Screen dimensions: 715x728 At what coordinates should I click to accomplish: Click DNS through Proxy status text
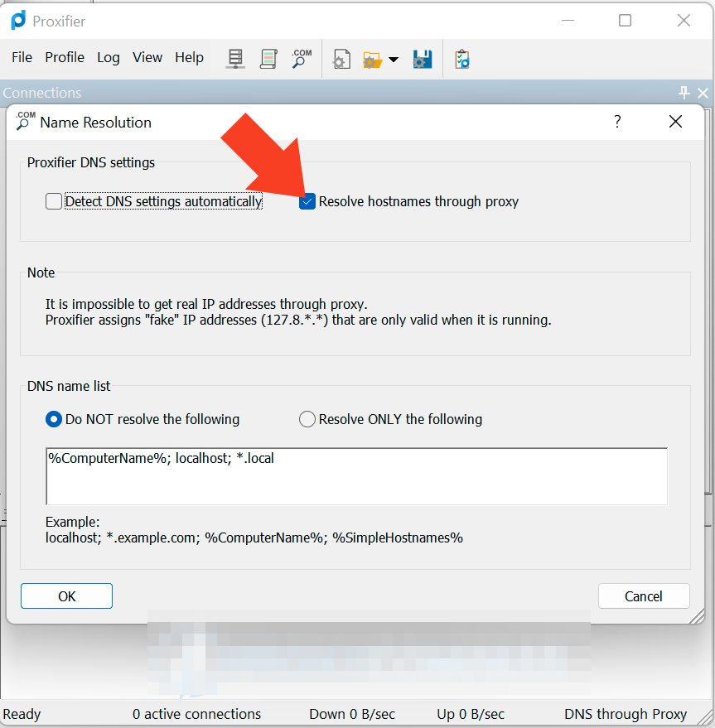[x=625, y=714]
